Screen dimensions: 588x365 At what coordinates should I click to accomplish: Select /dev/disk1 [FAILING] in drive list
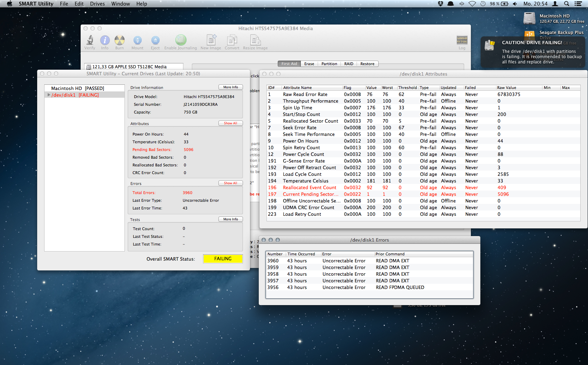coord(85,95)
